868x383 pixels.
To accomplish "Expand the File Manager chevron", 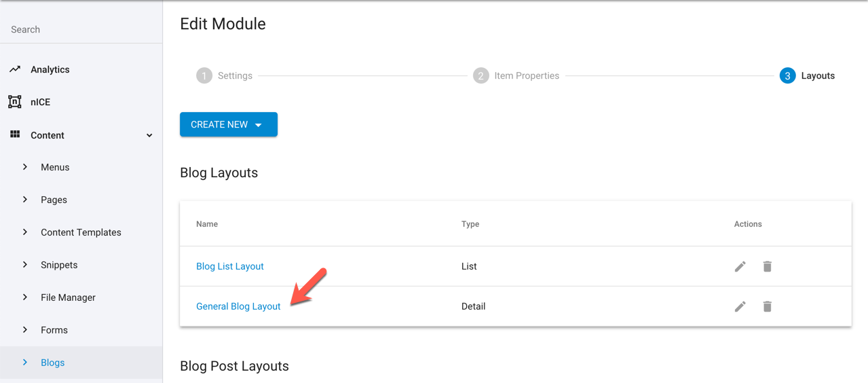I will point(25,297).
